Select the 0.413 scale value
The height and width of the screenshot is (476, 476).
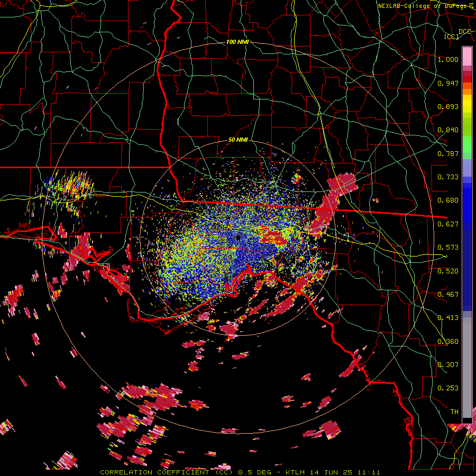tap(448, 318)
